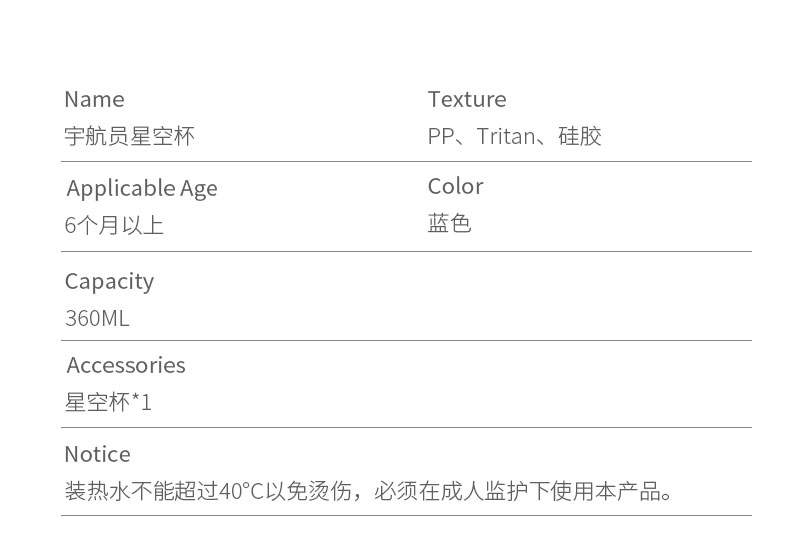Click the divider line under the Notice text

click(406, 516)
